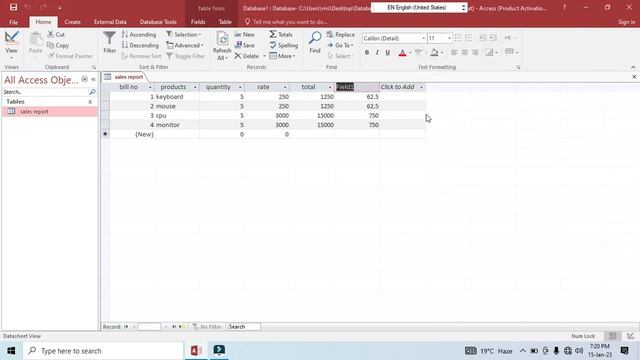Open the font name combo box
This screenshot has height=360, width=640.
[x=394, y=38]
